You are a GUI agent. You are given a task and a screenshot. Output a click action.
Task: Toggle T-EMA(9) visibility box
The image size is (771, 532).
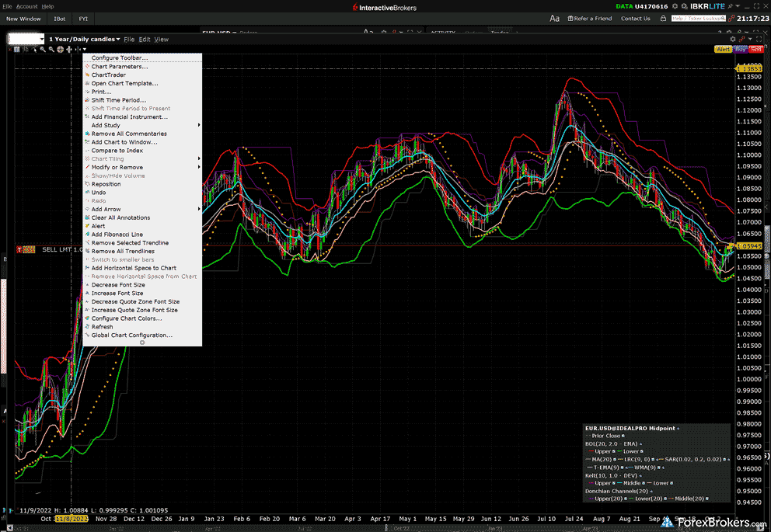[622, 468]
